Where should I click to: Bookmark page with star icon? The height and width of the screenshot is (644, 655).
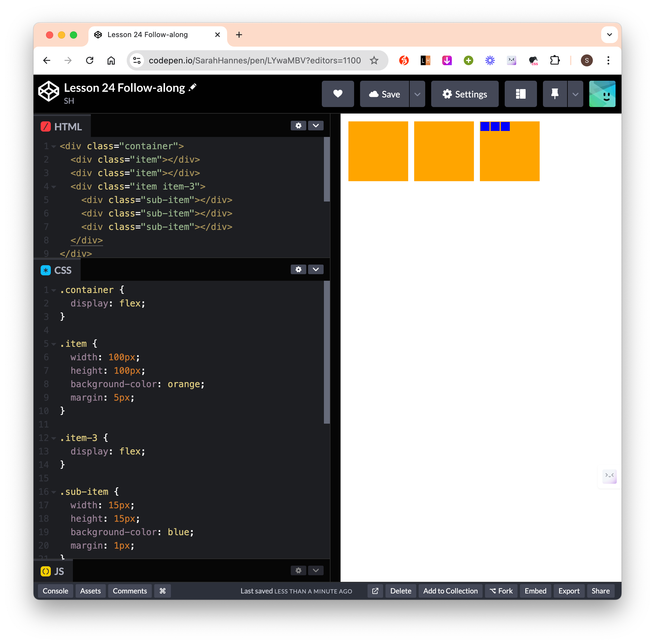pos(374,61)
